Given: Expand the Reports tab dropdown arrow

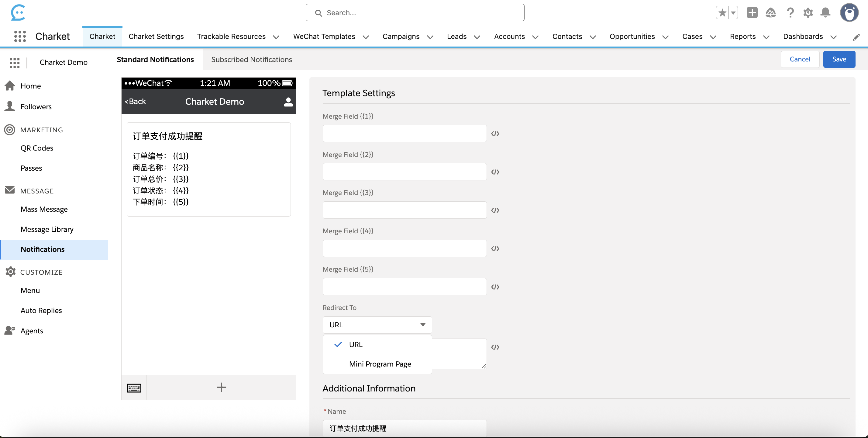Looking at the screenshot, I should coord(767,37).
